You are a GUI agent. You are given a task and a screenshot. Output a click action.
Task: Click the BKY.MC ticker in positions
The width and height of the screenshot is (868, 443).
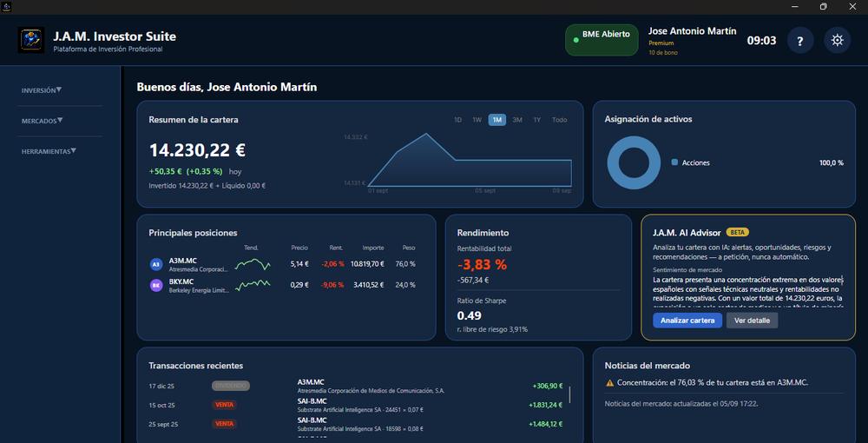181,281
